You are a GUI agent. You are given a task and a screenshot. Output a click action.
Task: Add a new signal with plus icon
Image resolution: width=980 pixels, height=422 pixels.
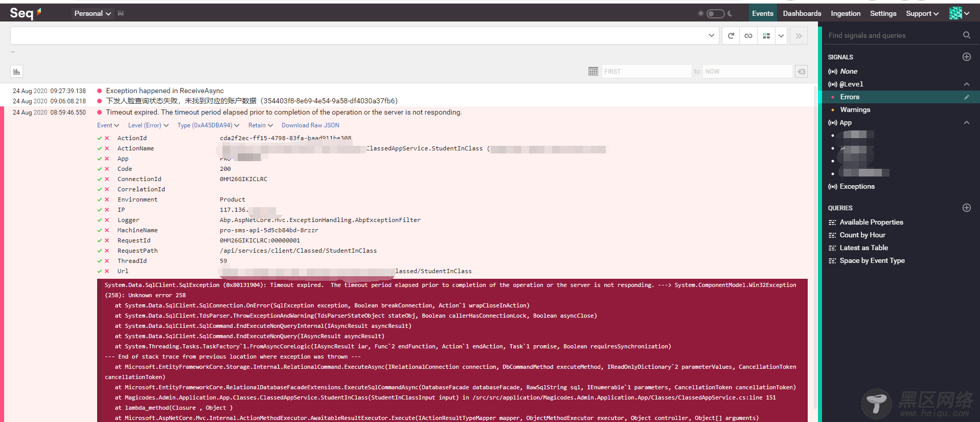pyautogui.click(x=966, y=57)
